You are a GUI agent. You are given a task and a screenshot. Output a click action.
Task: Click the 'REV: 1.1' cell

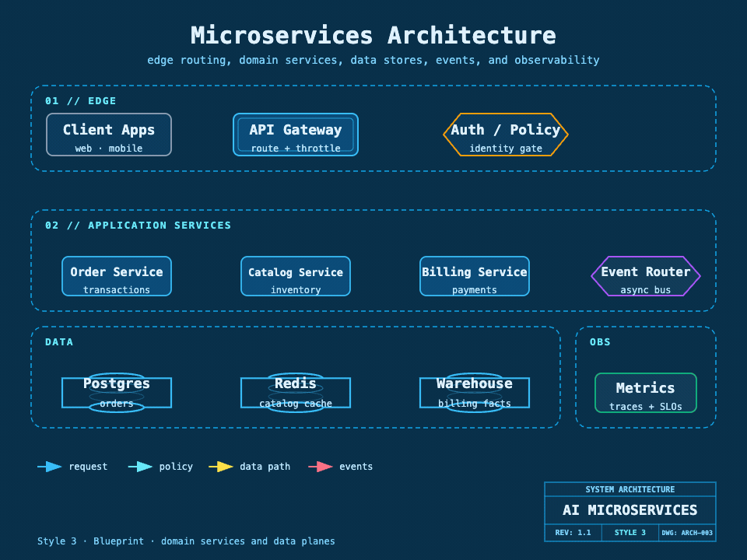point(573,532)
